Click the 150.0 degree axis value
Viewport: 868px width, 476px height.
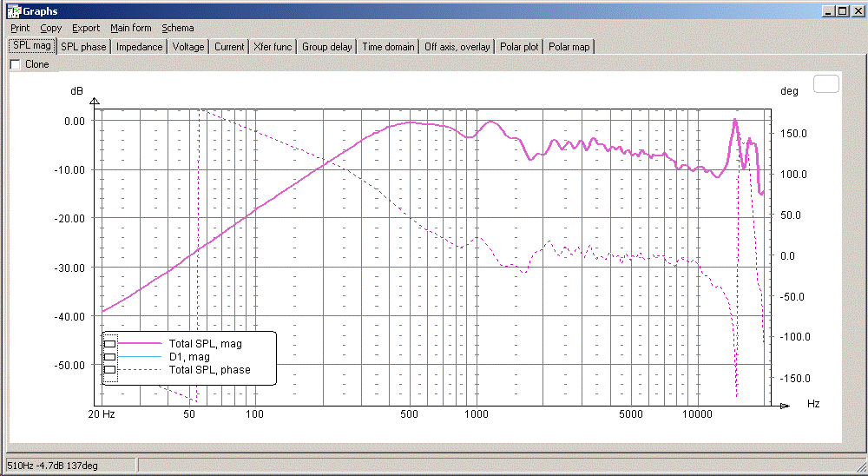tap(793, 134)
